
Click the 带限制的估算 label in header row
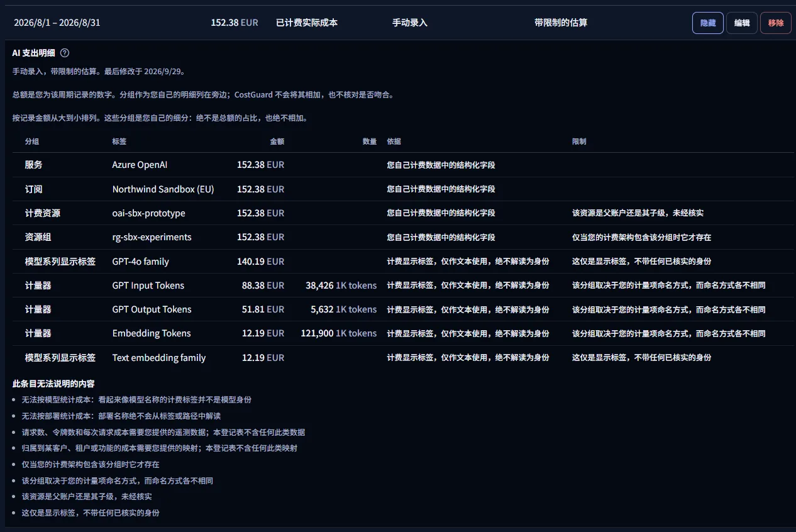pyautogui.click(x=561, y=23)
